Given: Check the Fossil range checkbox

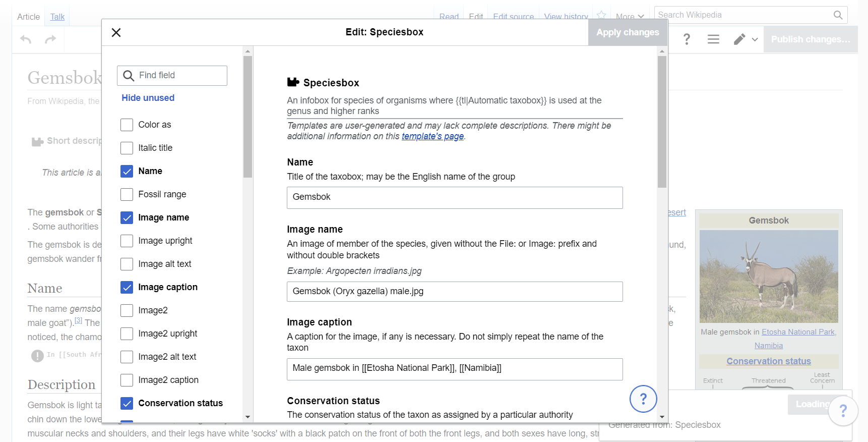Looking at the screenshot, I should [x=127, y=194].
